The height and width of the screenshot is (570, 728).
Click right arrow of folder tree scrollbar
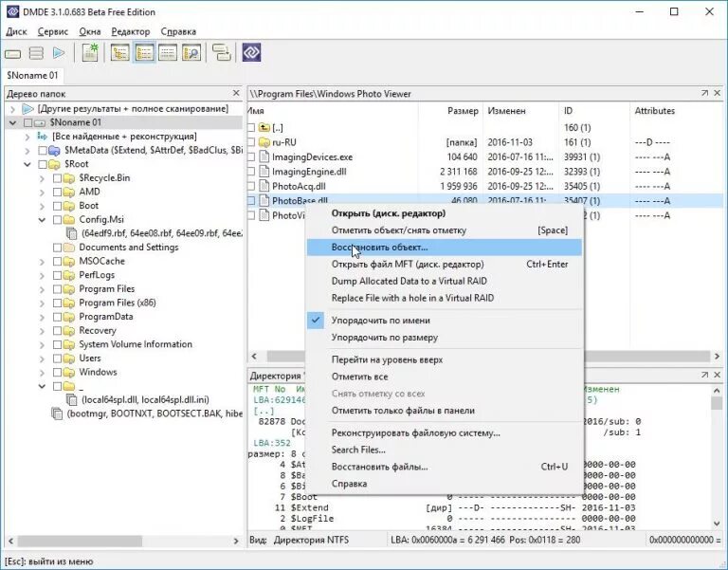236,542
